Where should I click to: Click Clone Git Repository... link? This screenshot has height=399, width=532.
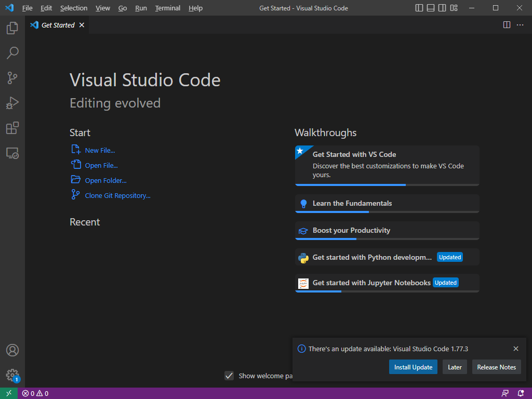(x=117, y=195)
